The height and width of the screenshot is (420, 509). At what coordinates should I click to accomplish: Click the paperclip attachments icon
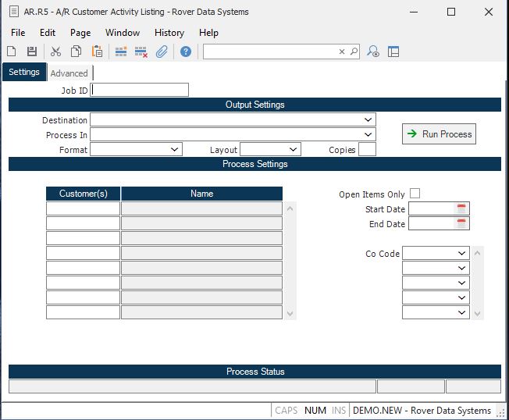pos(162,52)
